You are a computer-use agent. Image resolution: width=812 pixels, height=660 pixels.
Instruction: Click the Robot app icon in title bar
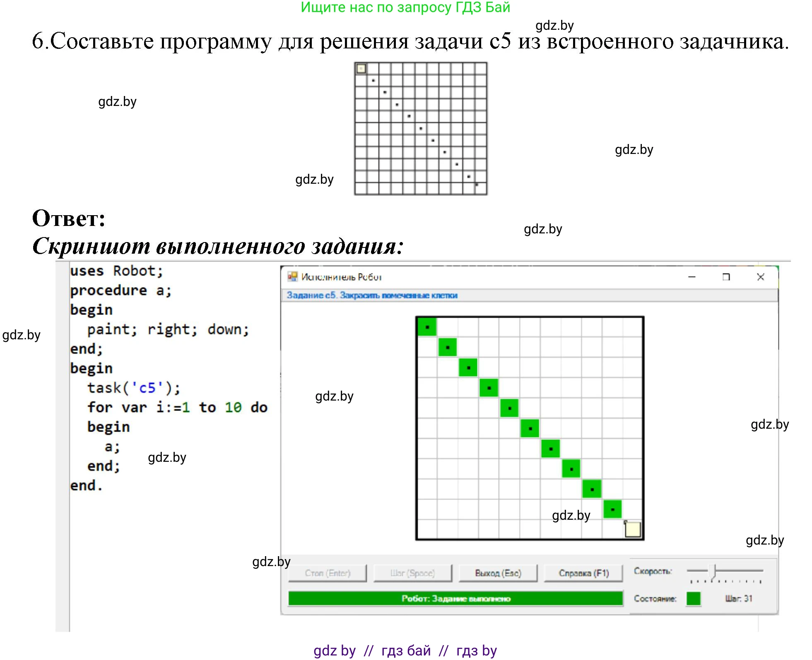[x=292, y=277]
